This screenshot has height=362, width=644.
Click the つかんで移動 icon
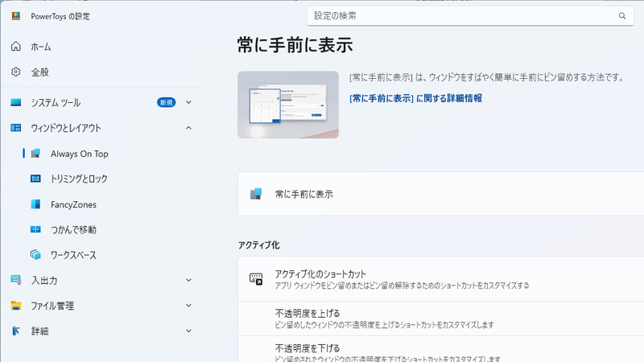(35, 229)
